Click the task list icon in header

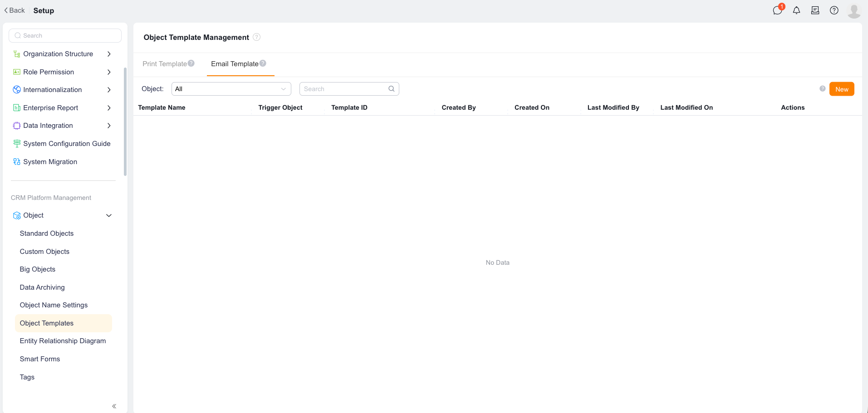(x=815, y=10)
